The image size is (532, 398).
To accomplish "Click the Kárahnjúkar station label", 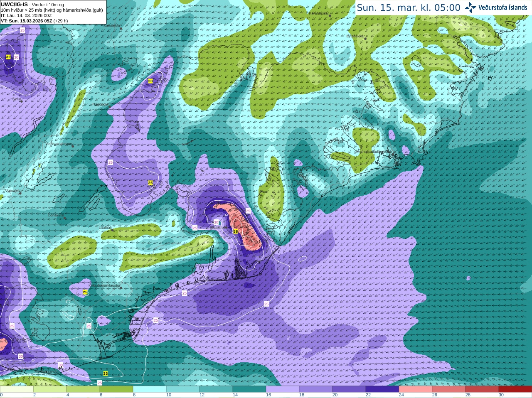I will click(319, 13).
